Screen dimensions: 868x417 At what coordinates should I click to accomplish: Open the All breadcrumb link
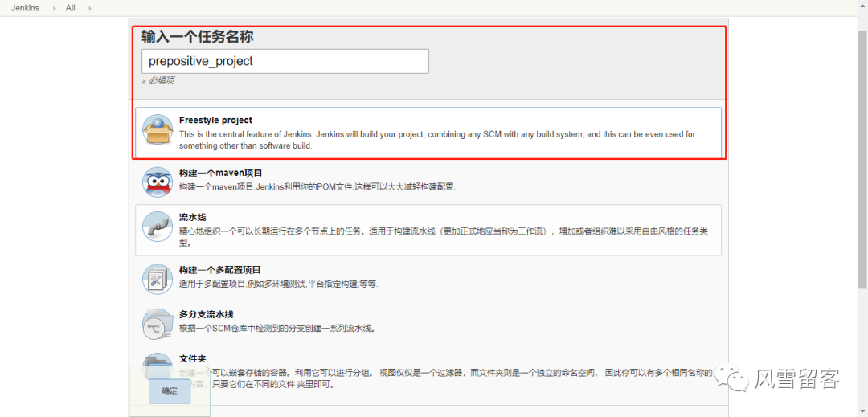pyautogui.click(x=70, y=8)
